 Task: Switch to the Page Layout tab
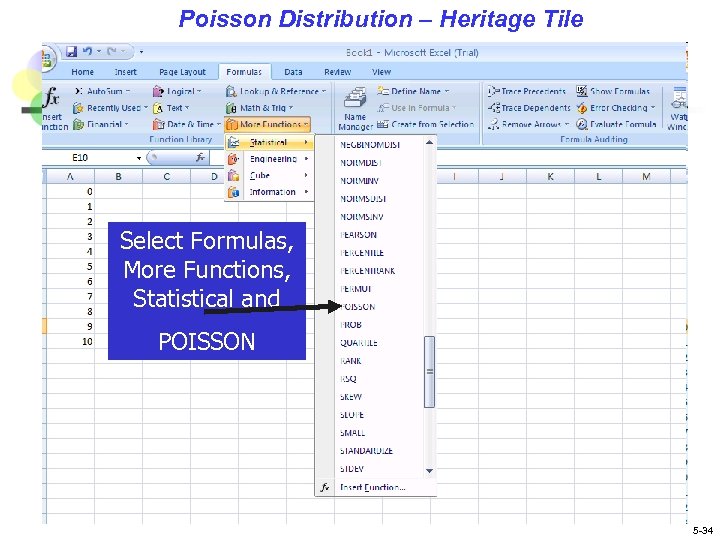(x=182, y=72)
